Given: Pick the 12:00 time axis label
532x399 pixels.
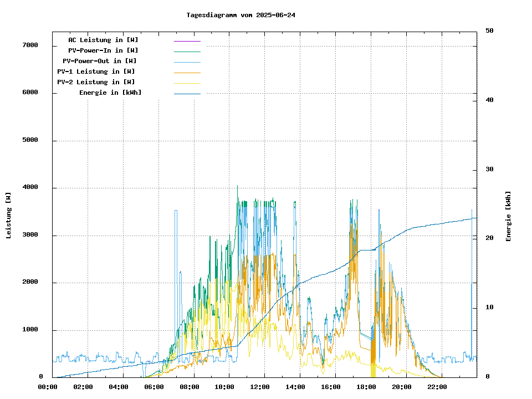Looking at the screenshot, I should [x=260, y=387].
